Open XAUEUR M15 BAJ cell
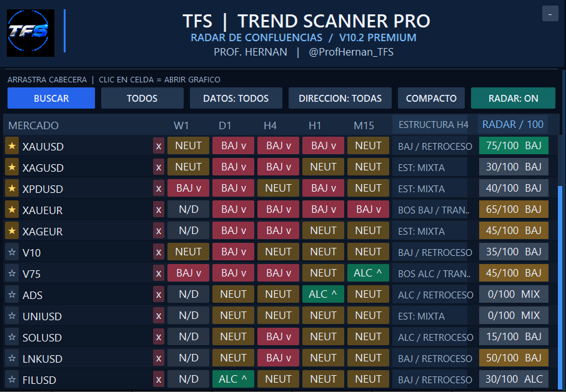This screenshot has width=566, height=392. (368, 210)
